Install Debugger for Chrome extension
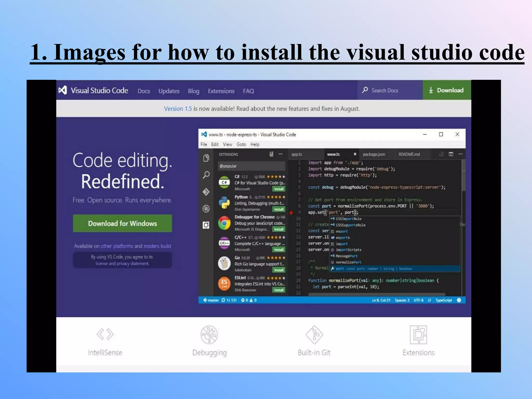 tap(279, 229)
